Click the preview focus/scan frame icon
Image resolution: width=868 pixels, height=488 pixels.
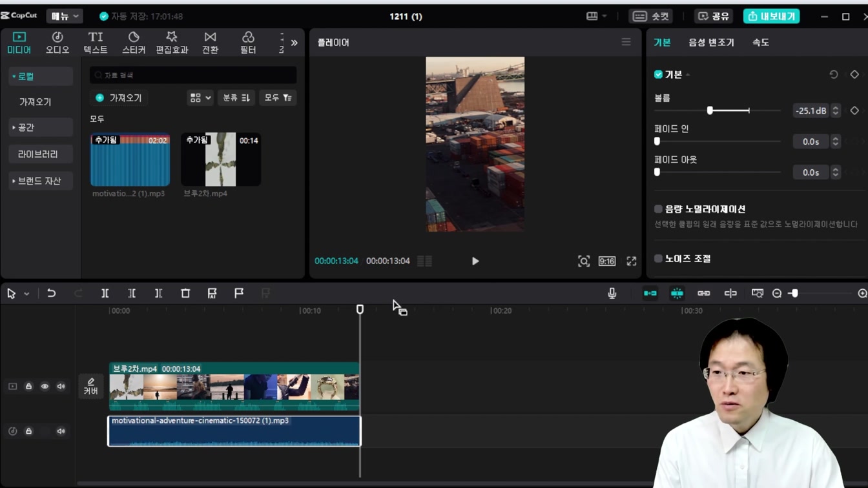pyautogui.click(x=584, y=261)
